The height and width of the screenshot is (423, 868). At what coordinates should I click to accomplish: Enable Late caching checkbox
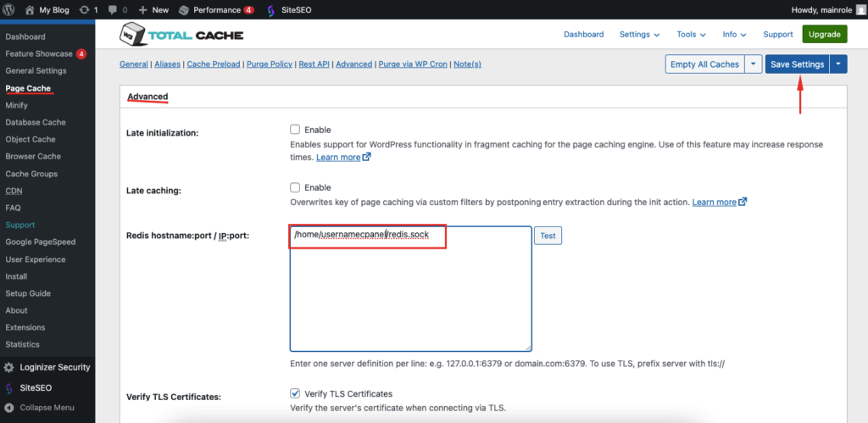[x=295, y=187]
